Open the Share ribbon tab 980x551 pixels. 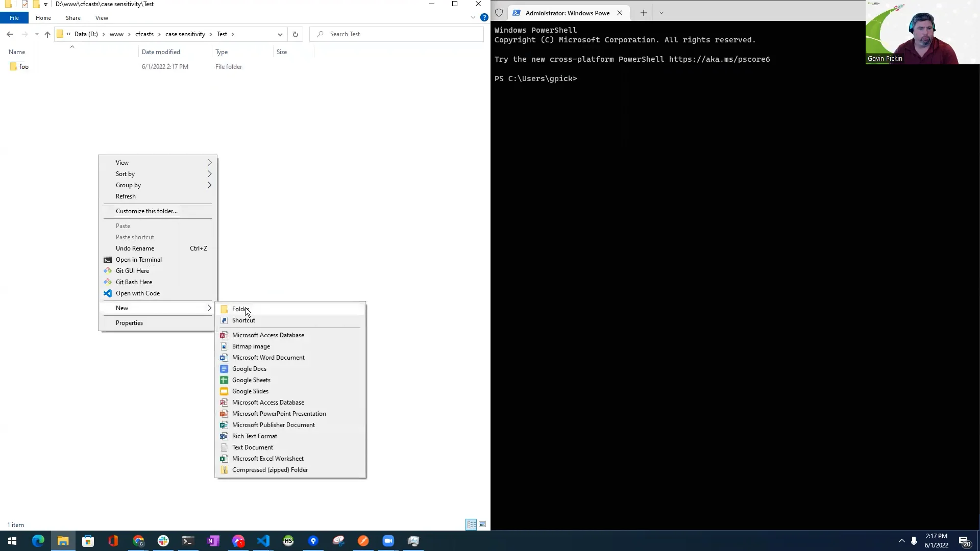[x=73, y=18]
